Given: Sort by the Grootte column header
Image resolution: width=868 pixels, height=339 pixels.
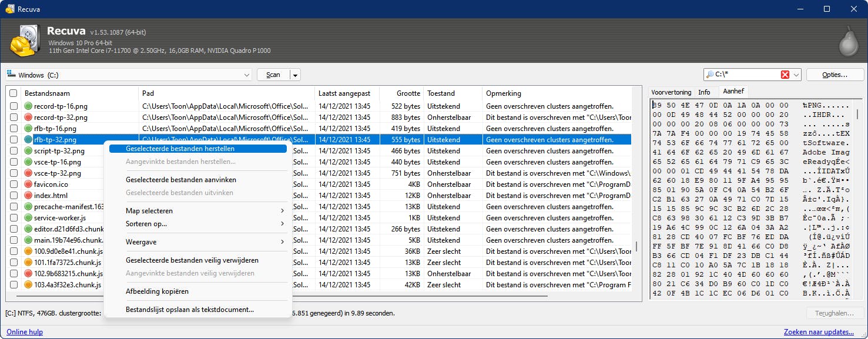Looking at the screenshot, I should pos(401,93).
